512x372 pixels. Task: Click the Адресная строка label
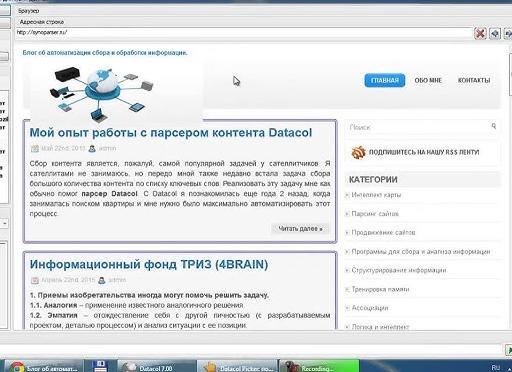click(42, 22)
